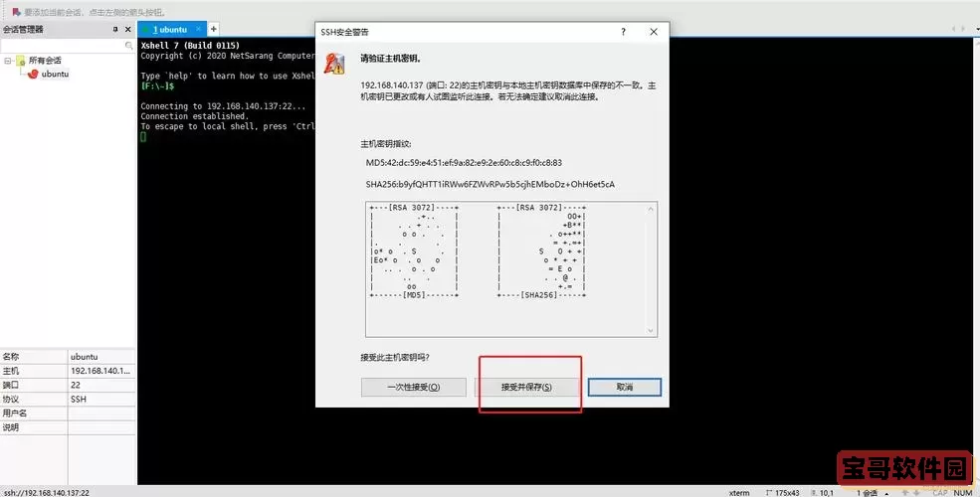Click the NUM indicator in status bar

point(963,493)
